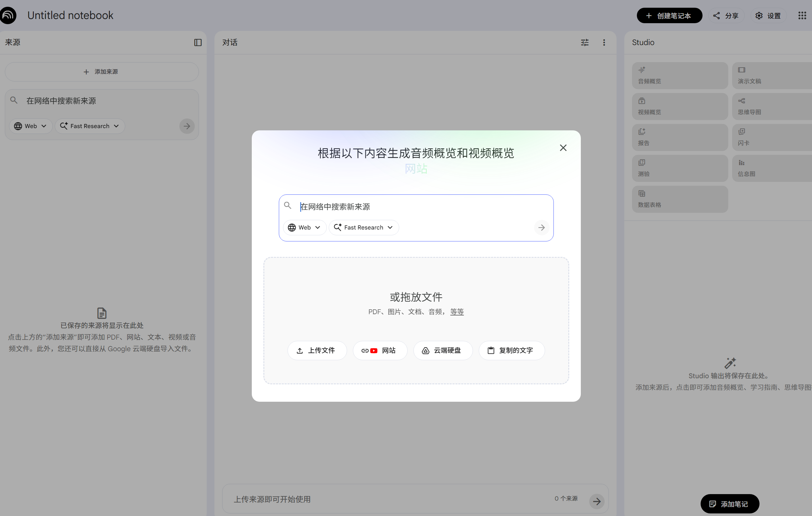Image resolution: width=812 pixels, height=516 pixels.
Task: Open the 等等 supported file types link
Action: [457, 312]
